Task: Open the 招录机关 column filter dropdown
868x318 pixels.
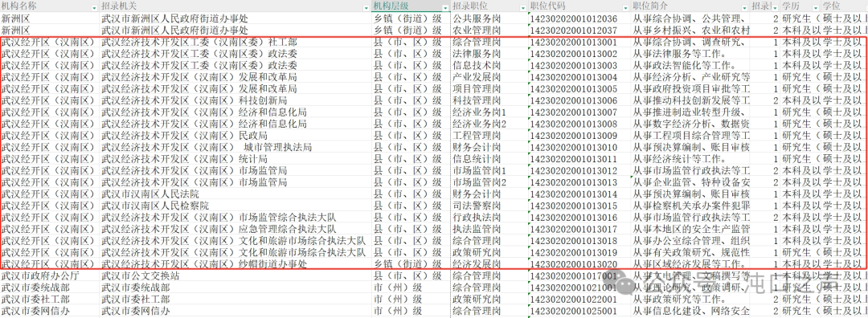Action: click(x=366, y=7)
